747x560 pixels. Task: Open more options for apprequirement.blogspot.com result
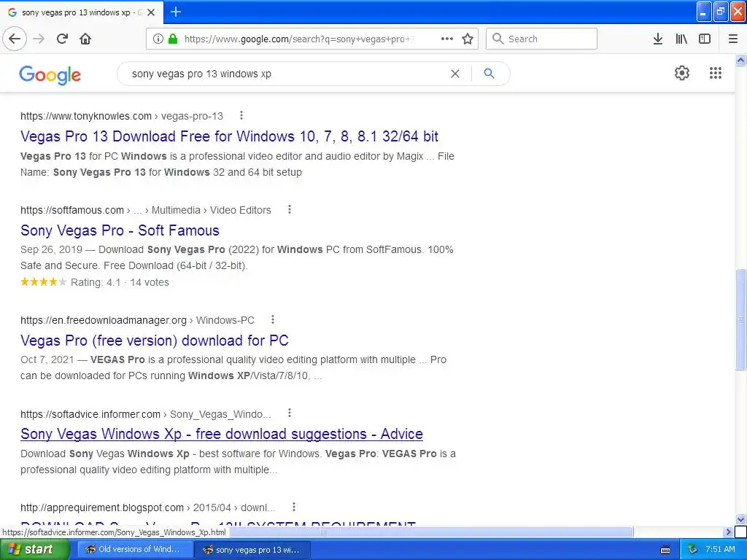tap(294, 507)
